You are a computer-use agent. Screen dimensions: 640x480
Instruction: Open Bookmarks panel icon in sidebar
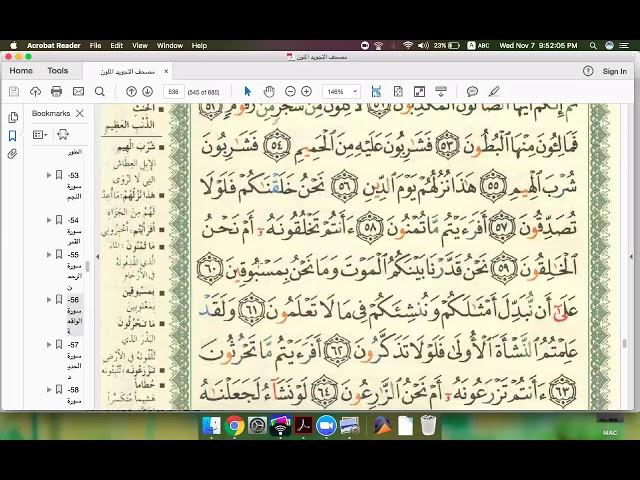coord(13,136)
